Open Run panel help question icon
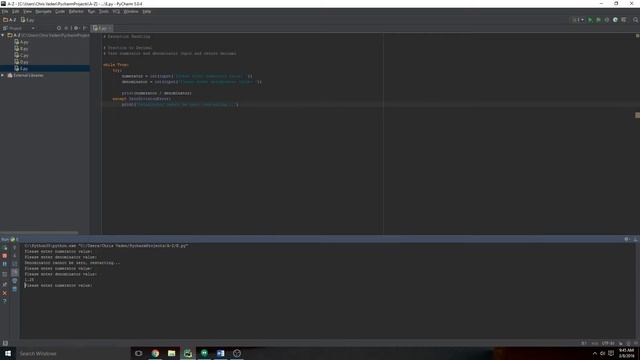 point(4,301)
